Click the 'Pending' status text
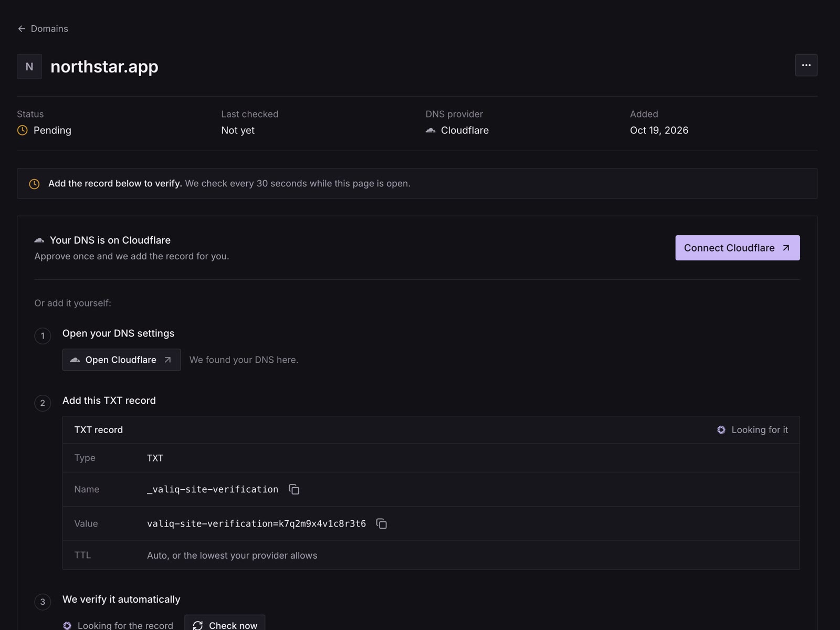Screen dimensions: 840x630 (52, 130)
